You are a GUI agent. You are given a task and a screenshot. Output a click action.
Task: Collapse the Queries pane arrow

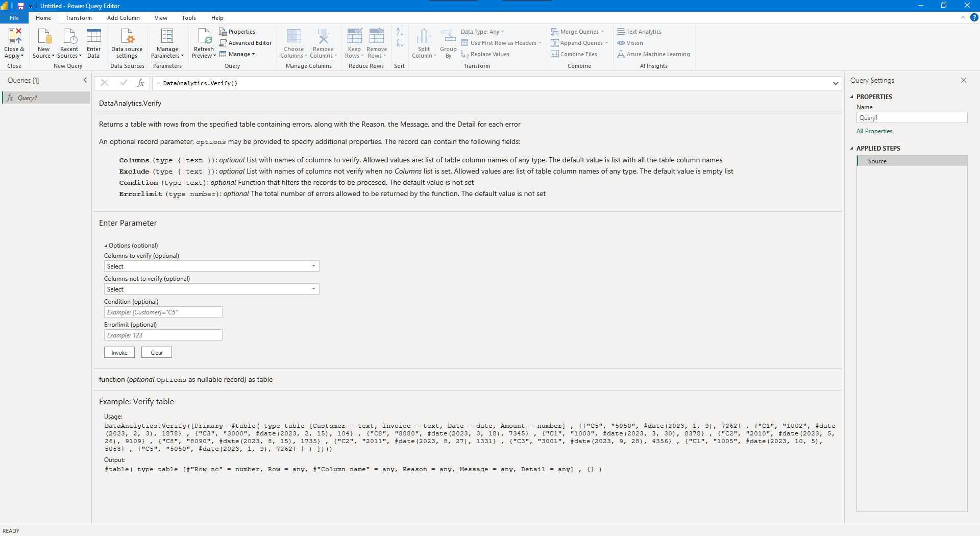(x=85, y=80)
